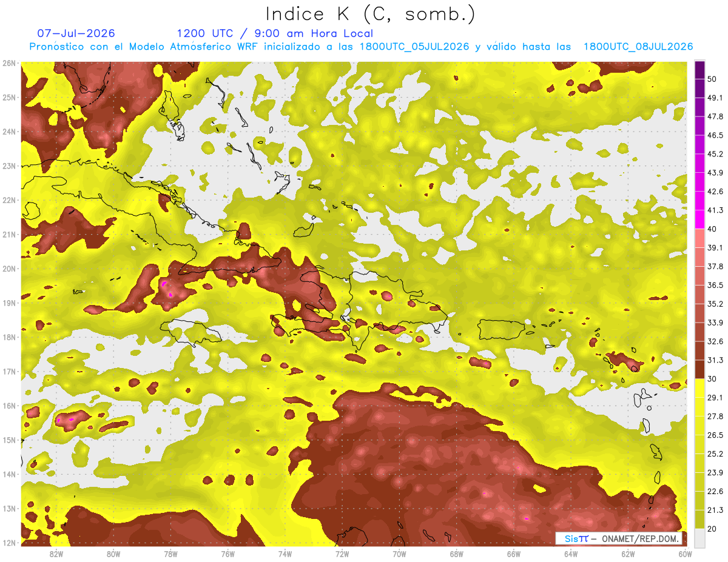Click the colorbar value label "43.9"
The width and height of the screenshot is (728, 562).
pos(715,173)
